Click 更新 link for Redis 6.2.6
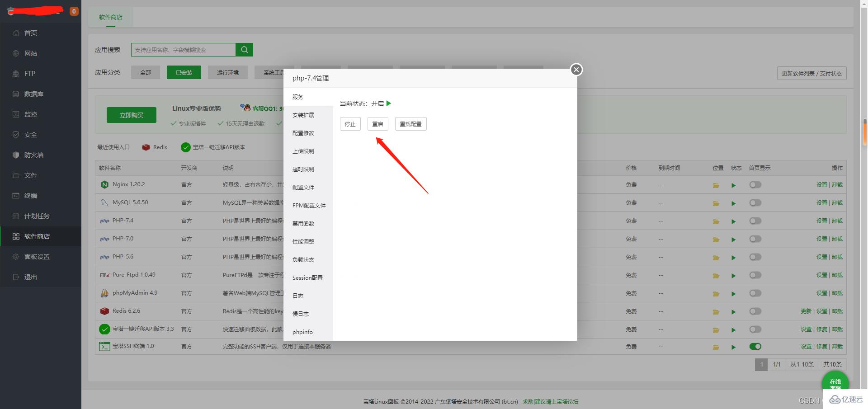868x409 pixels. [806, 311]
